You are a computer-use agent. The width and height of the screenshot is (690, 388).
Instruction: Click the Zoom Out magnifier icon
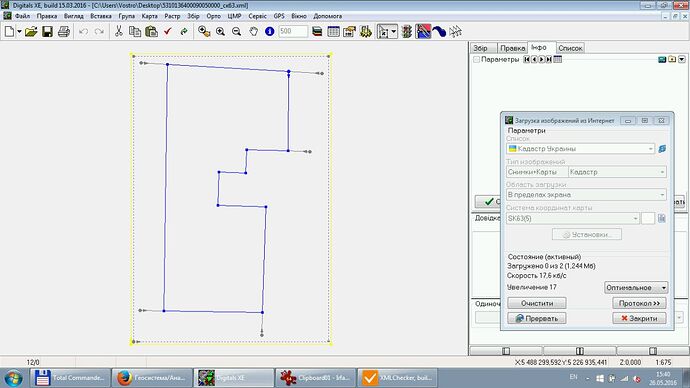point(237,32)
